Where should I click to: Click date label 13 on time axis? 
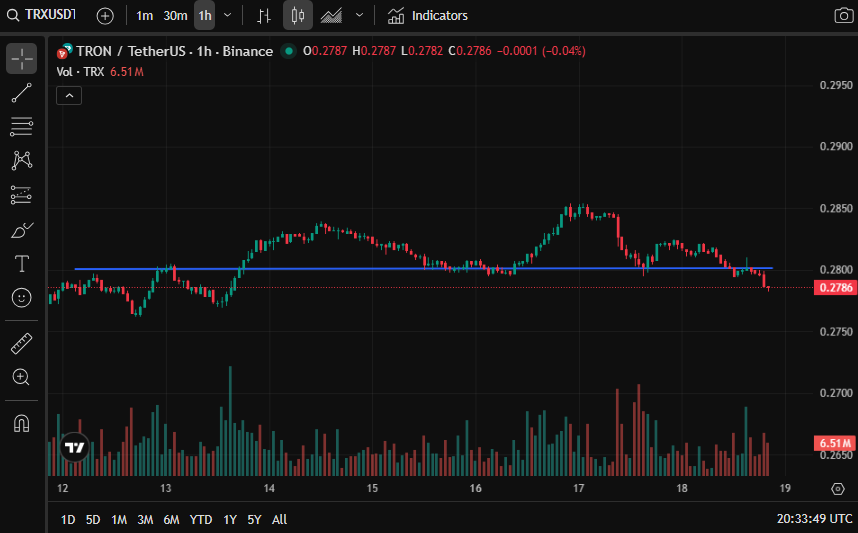pos(165,488)
